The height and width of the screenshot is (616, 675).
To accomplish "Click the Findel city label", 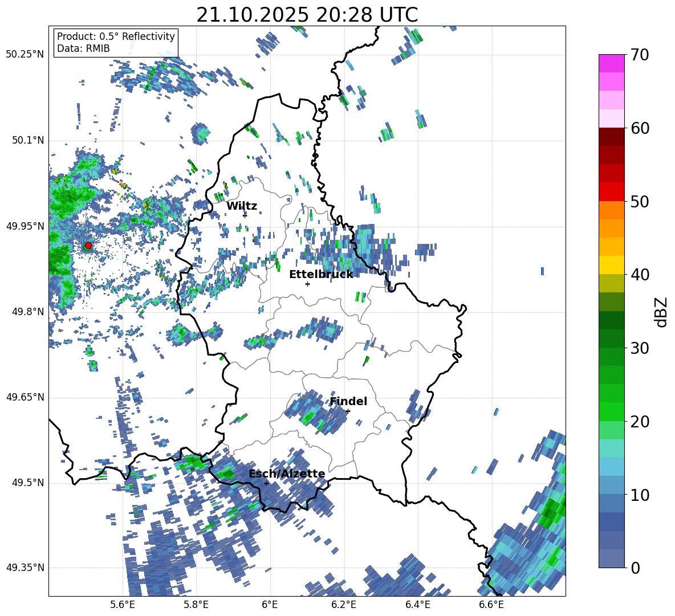I will tap(348, 401).
